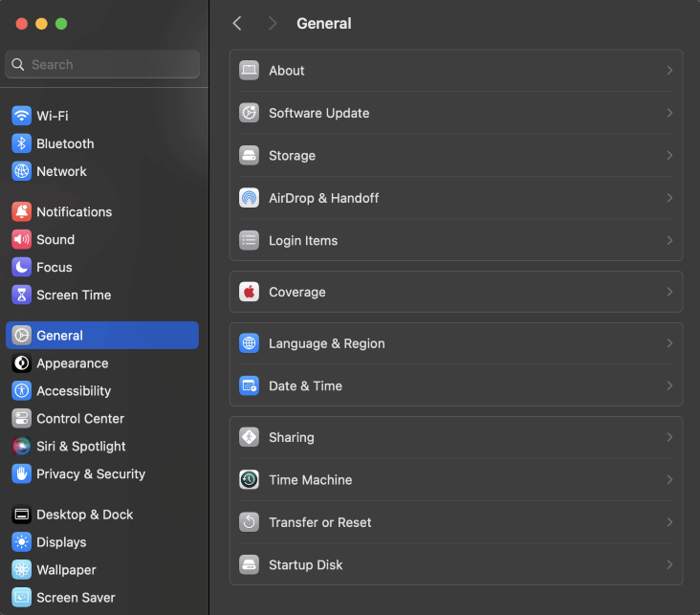Expand the Storage row chevron

(669, 156)
